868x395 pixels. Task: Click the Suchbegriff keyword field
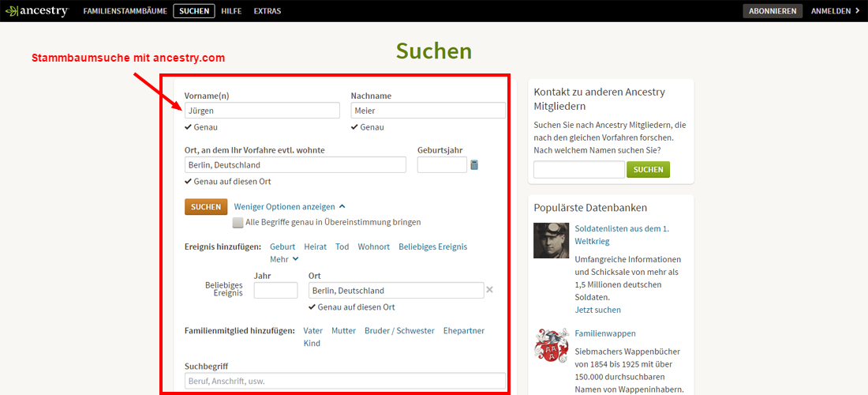[x=345, y=381]
